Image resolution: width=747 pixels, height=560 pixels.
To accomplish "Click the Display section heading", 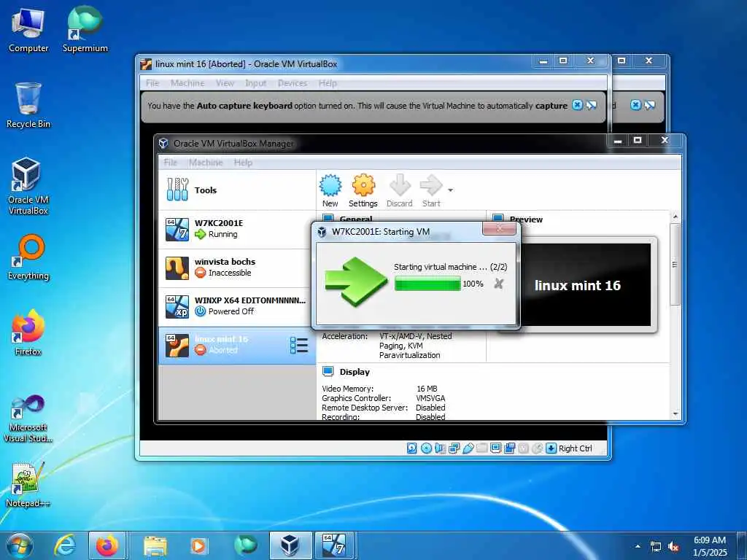I will tap(355, 372).
